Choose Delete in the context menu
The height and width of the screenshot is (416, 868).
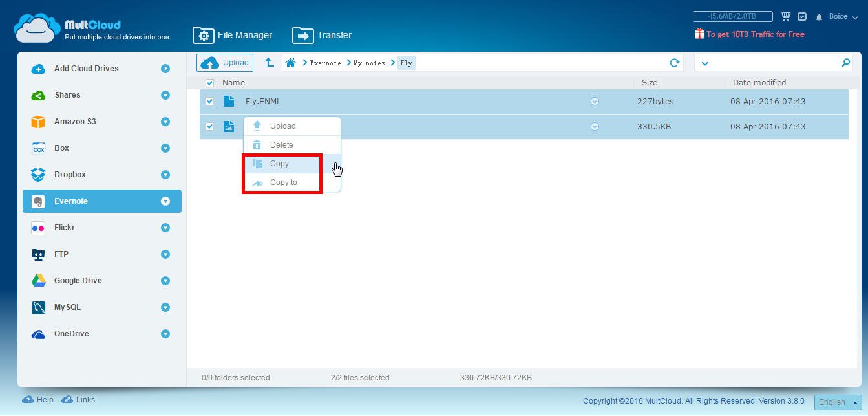click(291, 145)
